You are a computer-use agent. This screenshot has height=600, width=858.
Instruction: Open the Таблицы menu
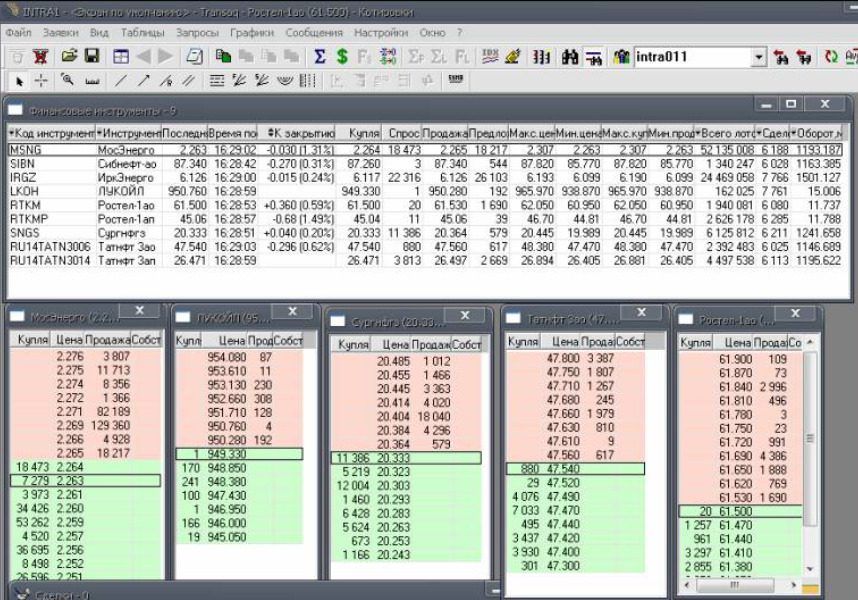point(142,33)
